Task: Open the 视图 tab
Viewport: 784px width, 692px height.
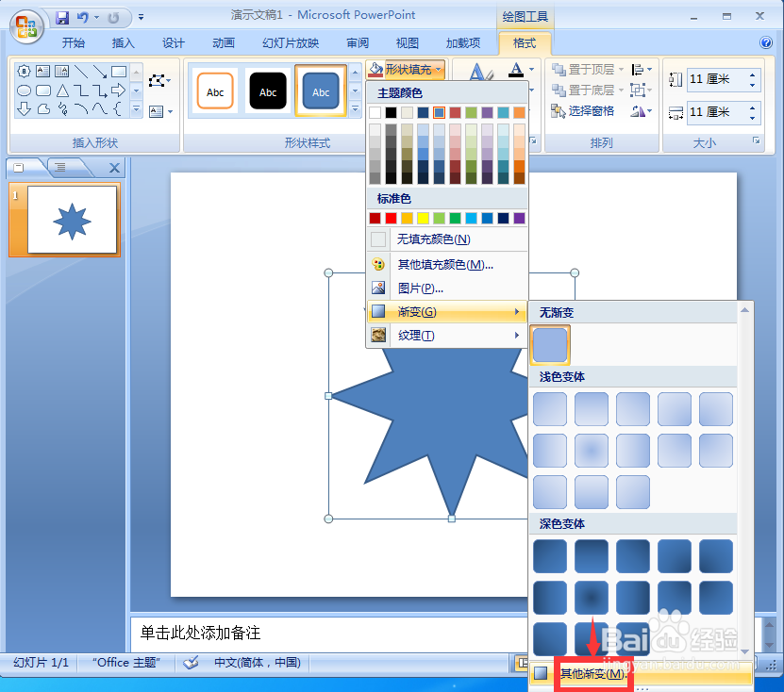Action: (407, 43)
